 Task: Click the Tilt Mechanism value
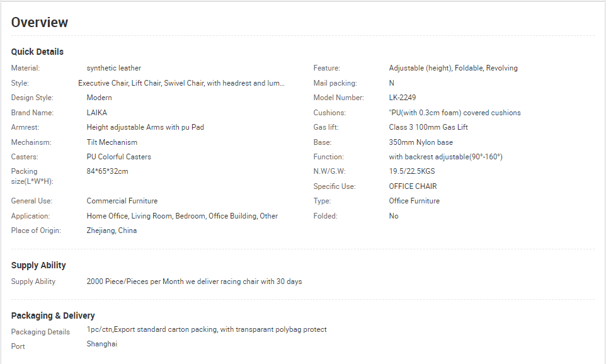(x=111, y=142)
